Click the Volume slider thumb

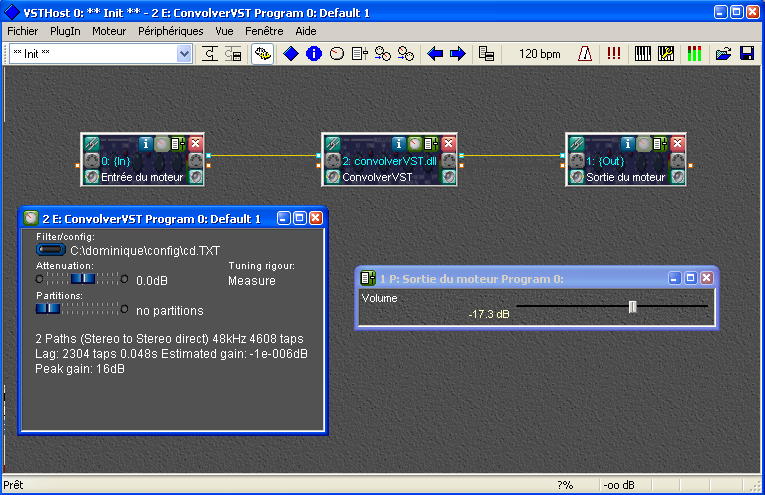(633, 307)
